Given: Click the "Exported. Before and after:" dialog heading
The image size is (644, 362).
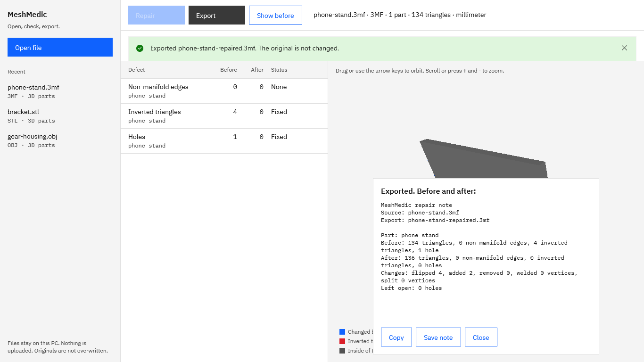Looking at the screenshot, I should pos(429,191).
